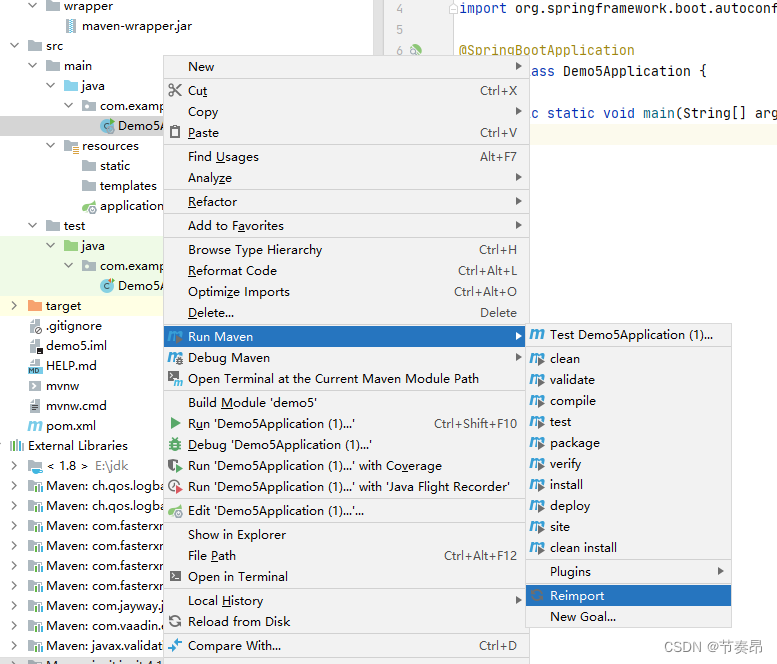Click the HELP.md markdown file icon
Viewport: 777px width, 664px height.
(x=34, y=366)
